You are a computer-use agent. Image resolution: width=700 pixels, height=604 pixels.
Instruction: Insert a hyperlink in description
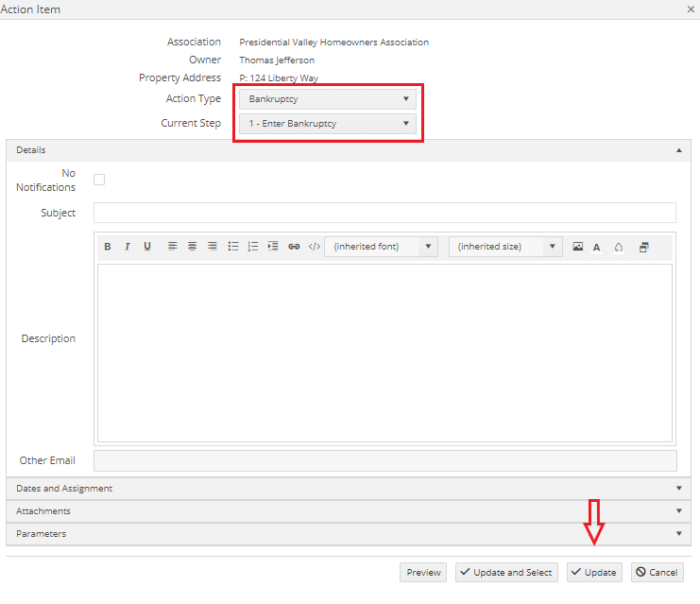click(x=294, y=247)
